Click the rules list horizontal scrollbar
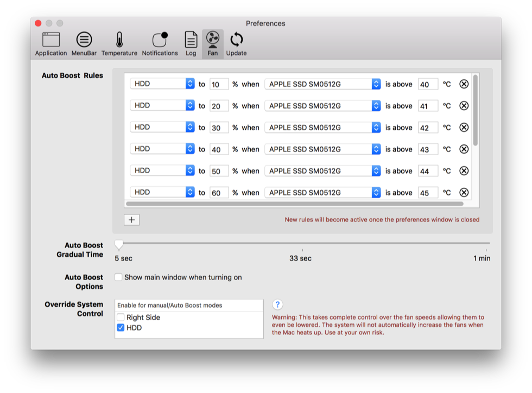This screenshot has width=532, height=393. tap(294, 204)
